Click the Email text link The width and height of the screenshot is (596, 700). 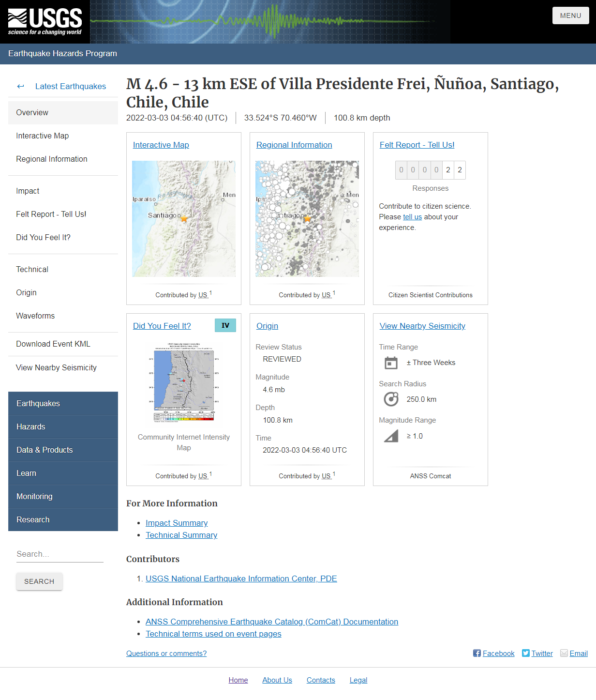tap(579, 654)
